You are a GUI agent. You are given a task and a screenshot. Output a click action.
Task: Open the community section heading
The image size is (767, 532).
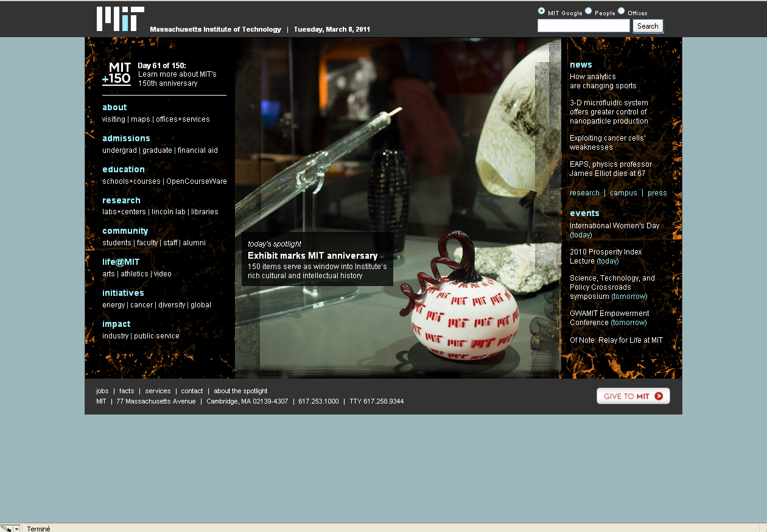pyautogui.click(x=125, y=231)
